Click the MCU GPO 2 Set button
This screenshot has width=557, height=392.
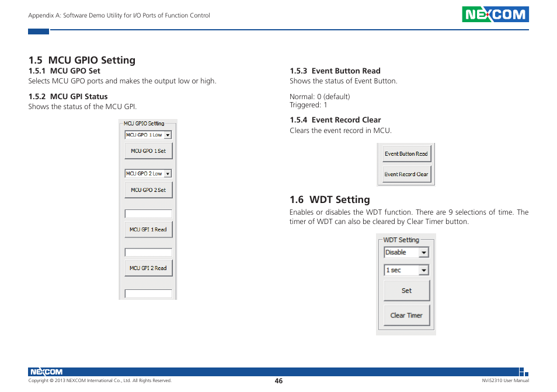pyautogui.click(x=148, y=190)
